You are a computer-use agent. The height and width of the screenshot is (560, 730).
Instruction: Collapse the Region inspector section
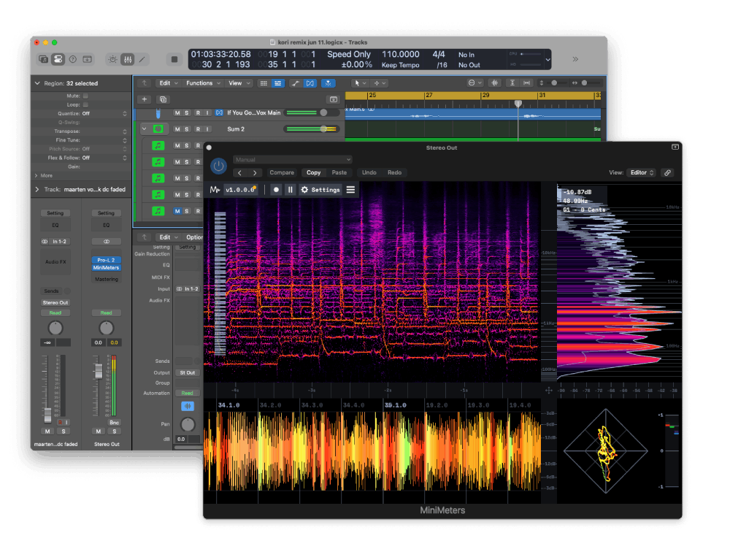pos(37,83)
